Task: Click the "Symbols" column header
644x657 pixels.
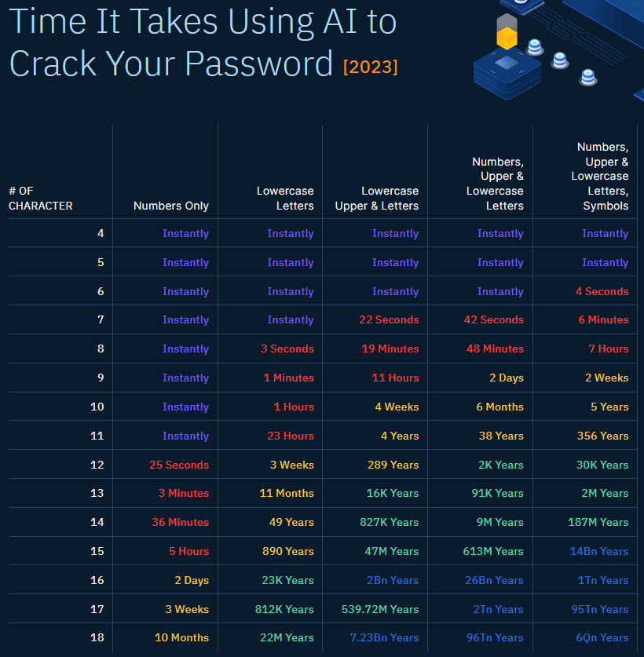Action: 606,206
